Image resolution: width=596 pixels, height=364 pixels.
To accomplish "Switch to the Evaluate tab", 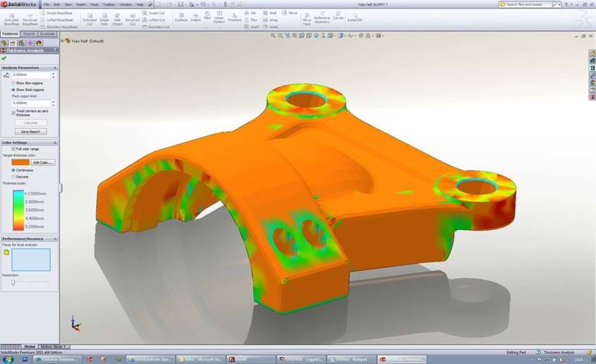I will 47,34.
